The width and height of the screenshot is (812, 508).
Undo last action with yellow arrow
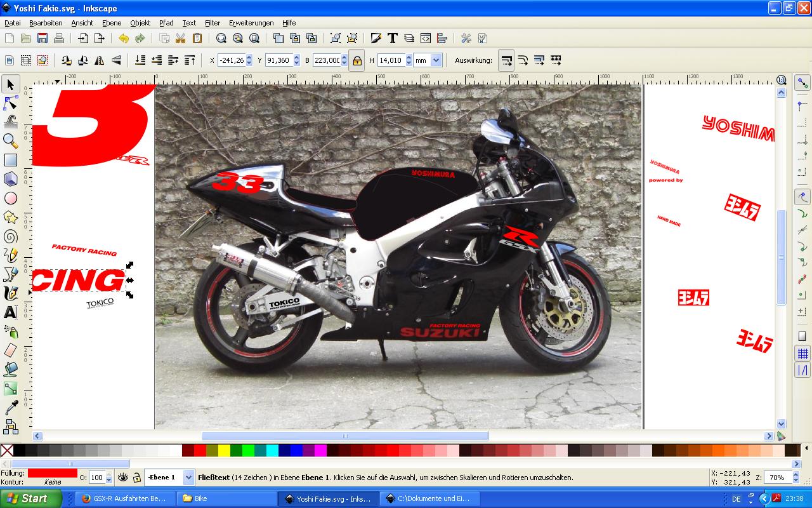coord(124,38)
